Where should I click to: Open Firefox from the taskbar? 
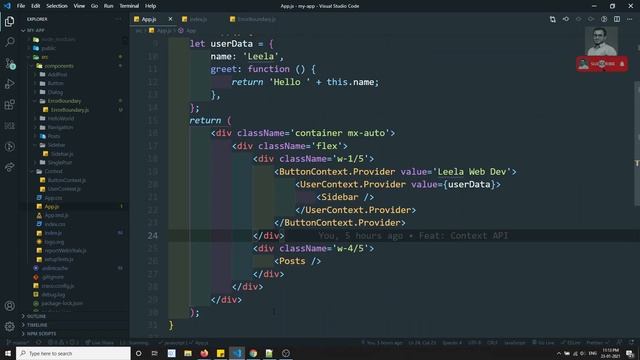pos(204,353)
